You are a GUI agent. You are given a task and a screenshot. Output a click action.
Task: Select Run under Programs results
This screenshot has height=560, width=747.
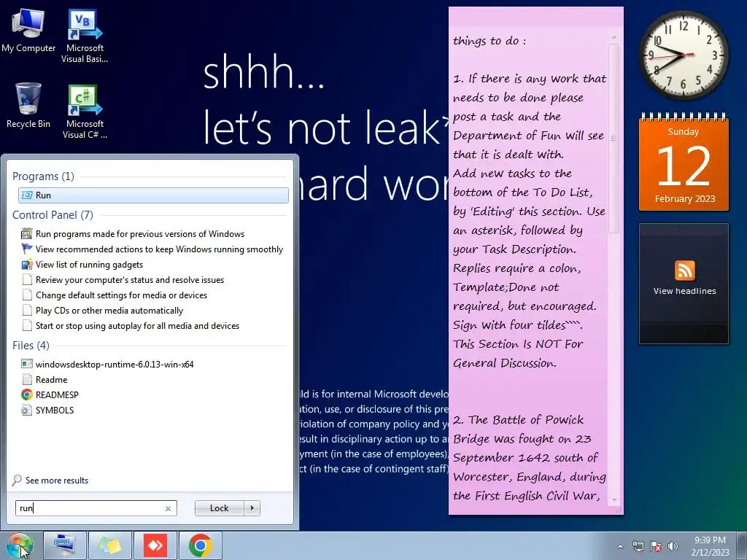pyautogui.click(x=153, y=195)
